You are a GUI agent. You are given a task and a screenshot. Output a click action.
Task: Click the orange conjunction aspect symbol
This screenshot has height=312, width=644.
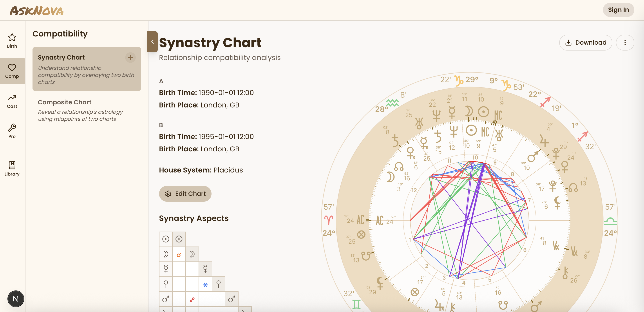pyautogui.click(x=179, y=255)
